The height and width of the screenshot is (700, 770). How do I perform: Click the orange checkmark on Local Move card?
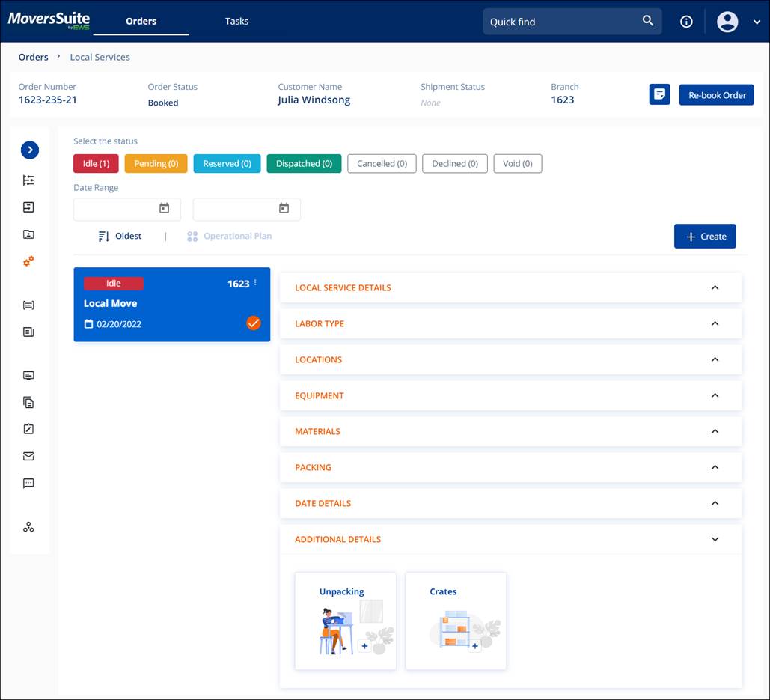pos(253,323)
